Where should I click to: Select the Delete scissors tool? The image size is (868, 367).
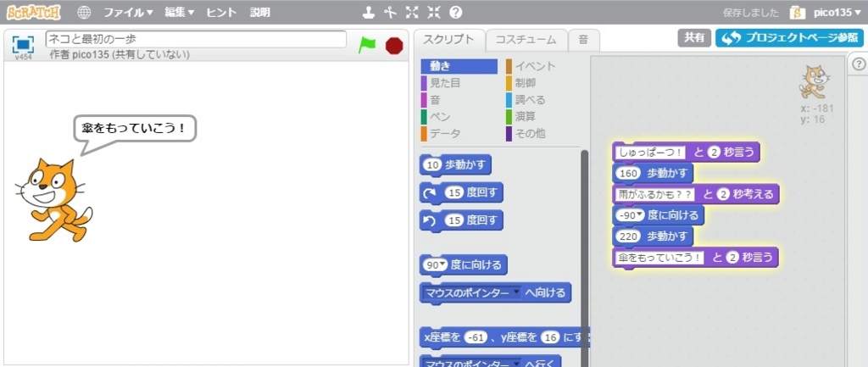coord(391,12)
